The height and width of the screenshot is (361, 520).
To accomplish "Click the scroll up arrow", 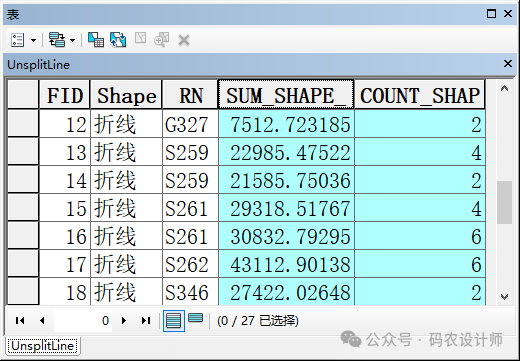I will coord(504,88).
